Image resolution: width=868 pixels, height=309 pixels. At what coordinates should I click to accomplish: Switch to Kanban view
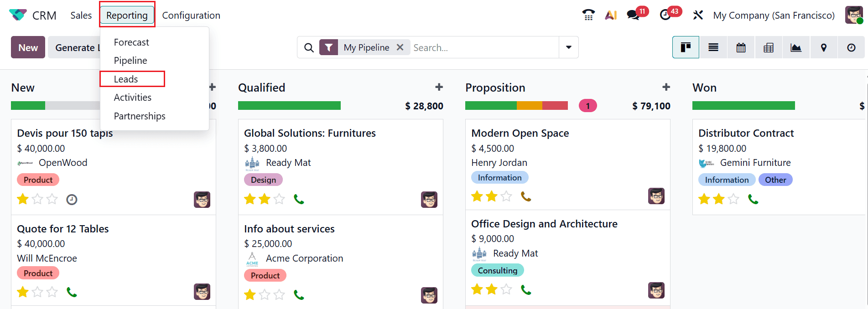coord(686,47)
